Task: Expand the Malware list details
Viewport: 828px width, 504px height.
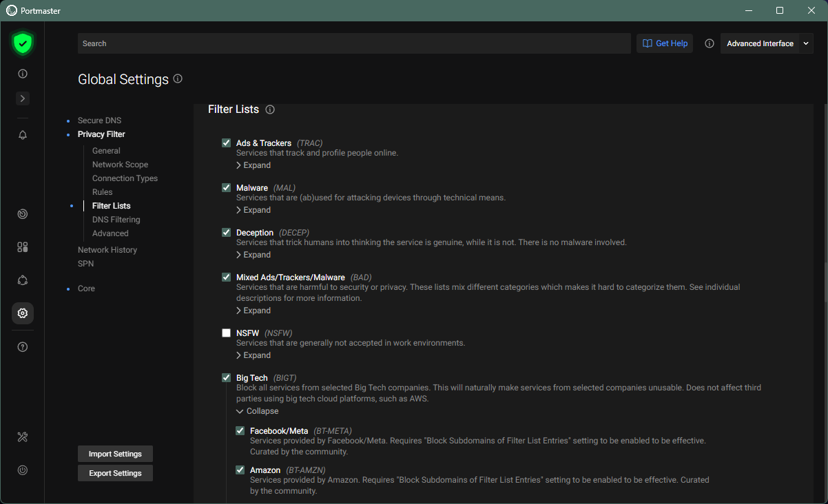Action: (253, 210)
